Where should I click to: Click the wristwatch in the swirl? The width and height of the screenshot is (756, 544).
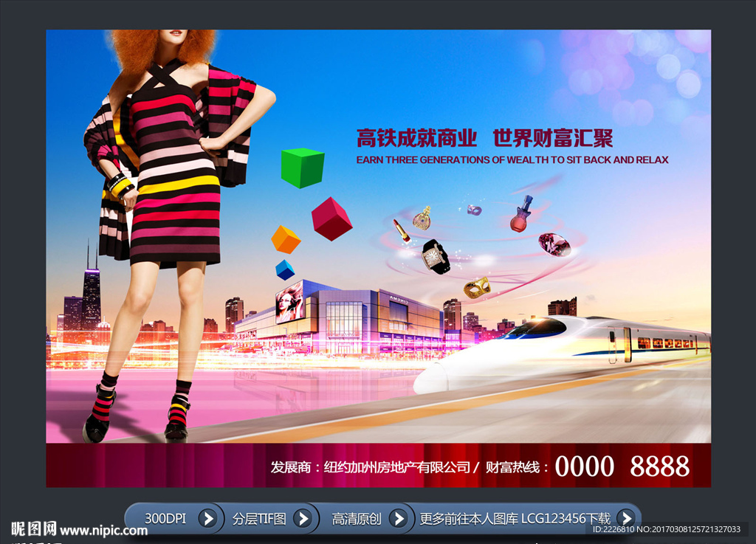[x=436, y=256]
